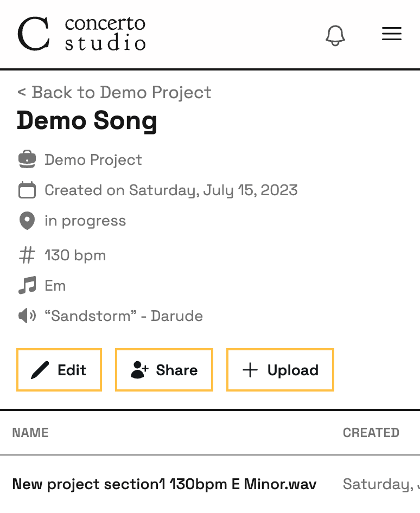
Task: Sort by the CREATED column header
Action: click(x=371, y=433)
